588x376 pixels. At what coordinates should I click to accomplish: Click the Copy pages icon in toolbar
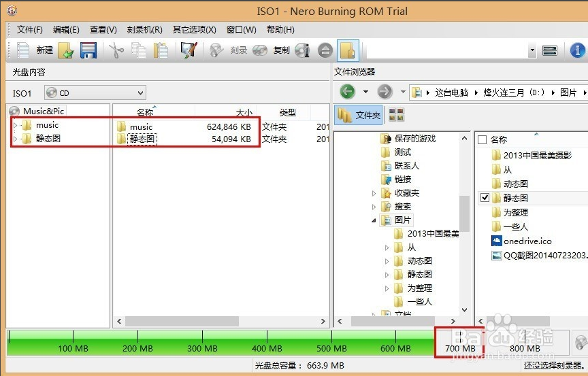(x=138, y=50)
